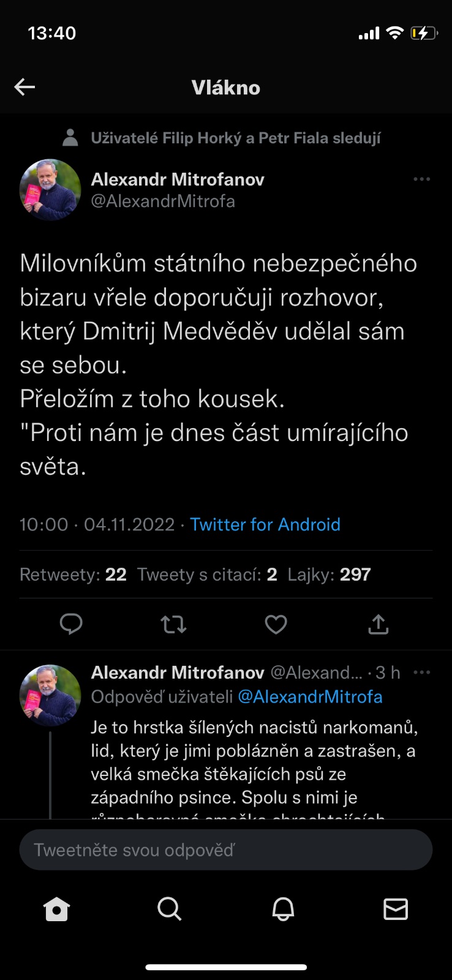Open the 'Twitter for Android' source link
Screen dimensions: 452x980
(265, 524)
